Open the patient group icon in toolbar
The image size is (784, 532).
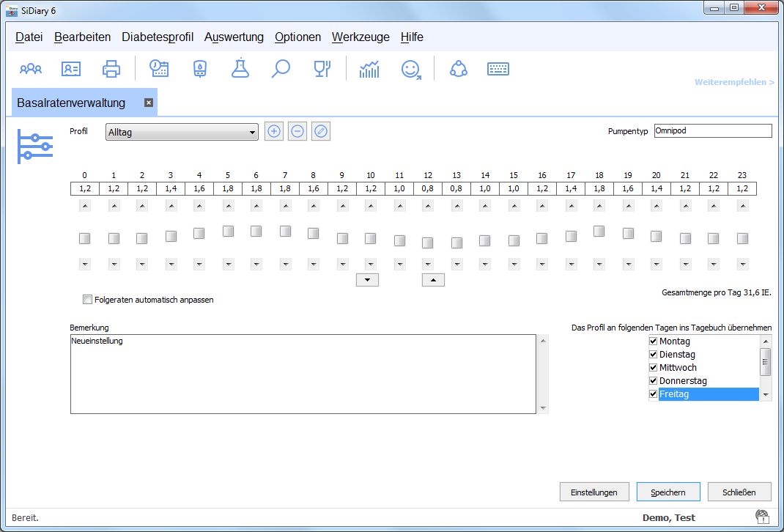point(31,69)
